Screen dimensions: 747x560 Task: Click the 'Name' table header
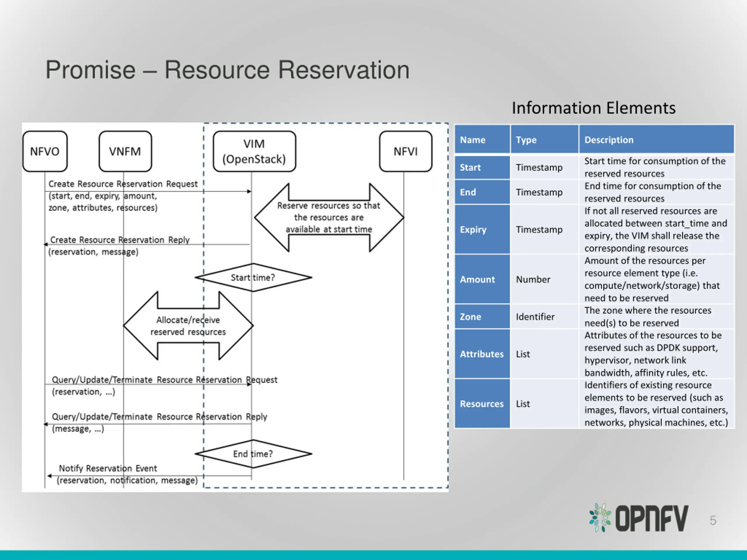(482, 139)
